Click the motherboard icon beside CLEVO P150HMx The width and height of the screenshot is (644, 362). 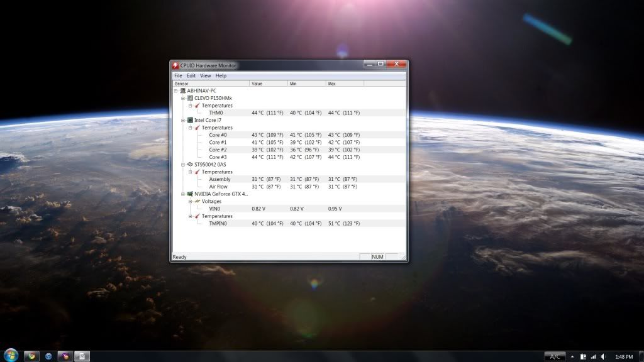click(190, 98)
